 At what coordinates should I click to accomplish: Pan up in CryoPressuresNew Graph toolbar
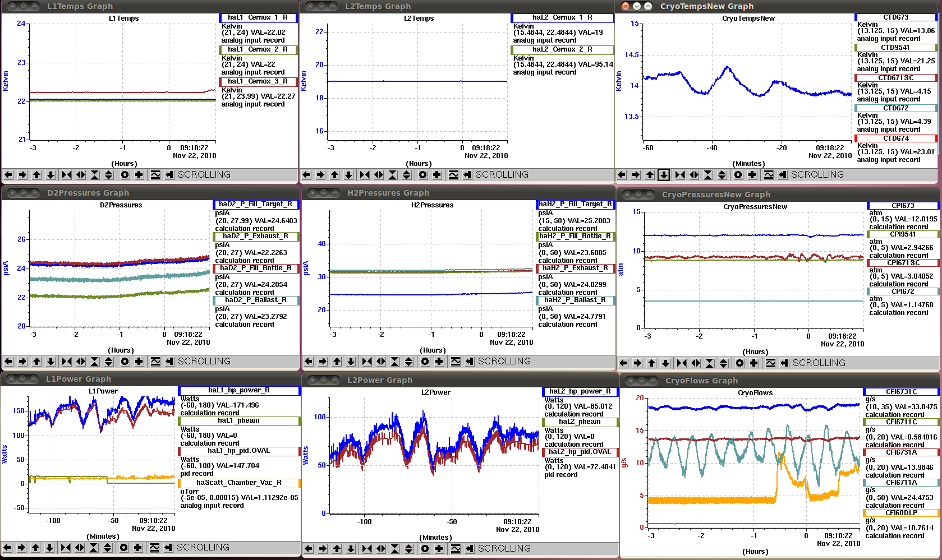pyautogui.click(x=652, y=363)
